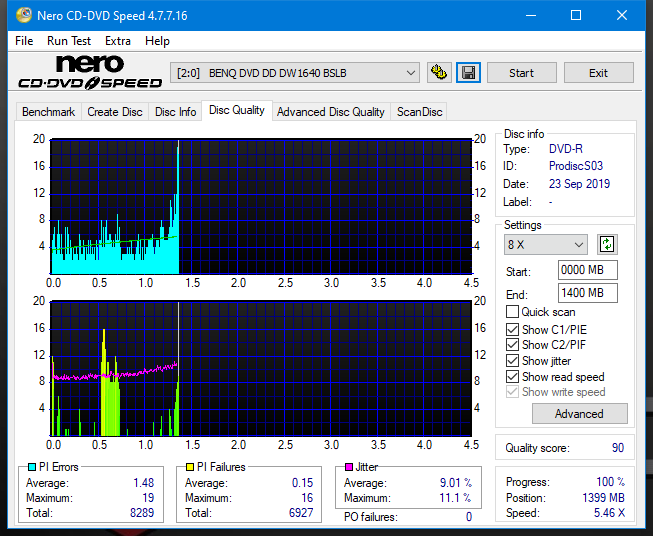Image resolution: width=653 pixels, height=536 pixels.
Task: Click PI Failures maximum 16 value
Action: pyautogui.click(x=307, y=498)
